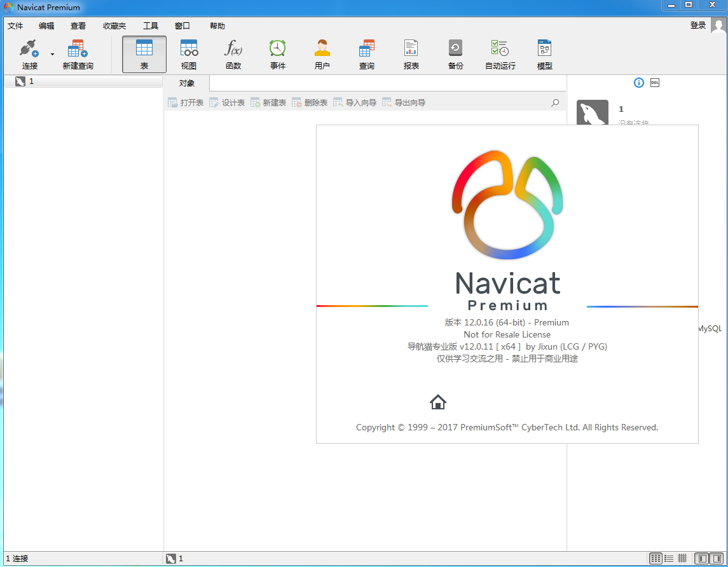
Task: Click the user avatar icon
Action: 718,25
